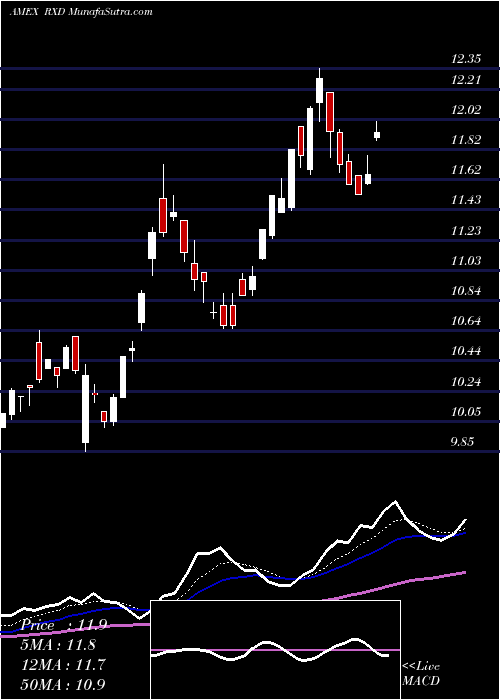This screenshot has height=700, width=500.
Task: Select the long white candlestick reaching 9.85
Action: 85,408
